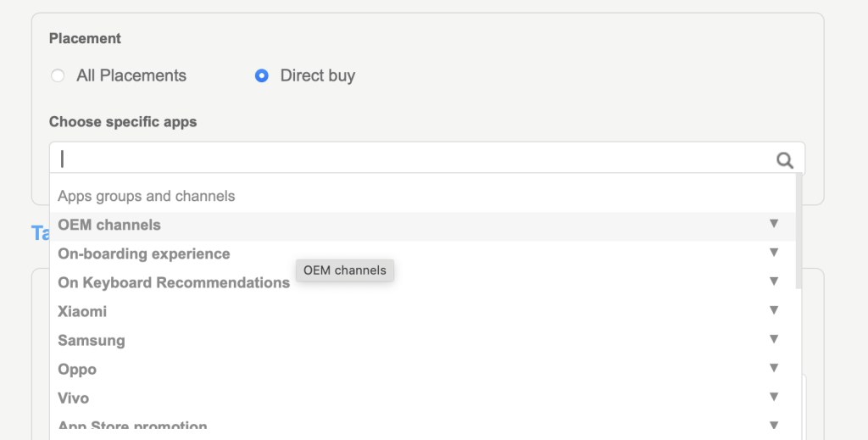Expand the On Keyboard Recommendations arrow
Viewport: 868px width, 440px height.
coord(773,281)
